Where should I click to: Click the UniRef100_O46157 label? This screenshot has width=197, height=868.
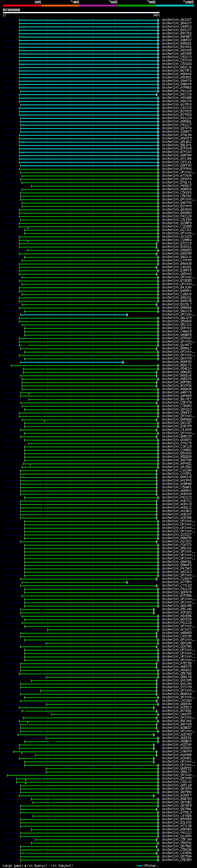pyautogui.click(x=177, y=715)
